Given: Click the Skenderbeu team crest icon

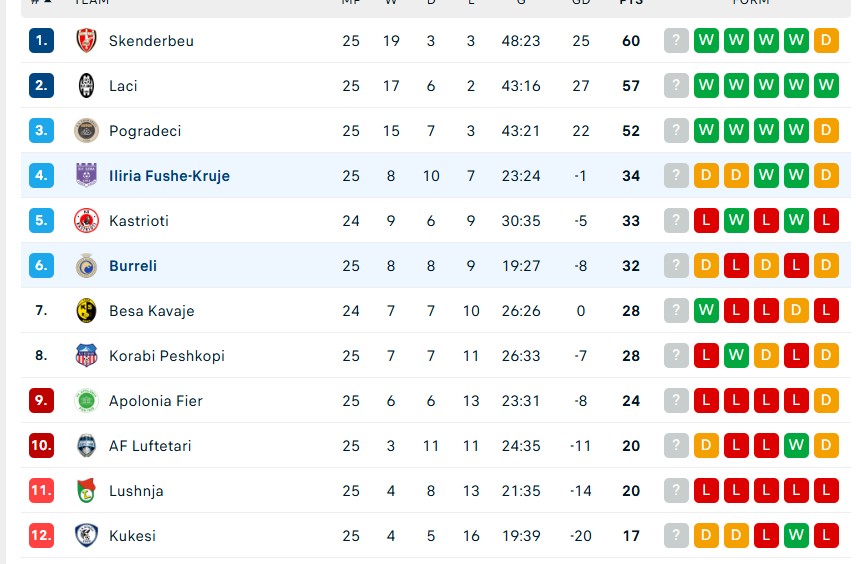Looking at the screenshot, I should pyautogui.click(x=87, y=41).
